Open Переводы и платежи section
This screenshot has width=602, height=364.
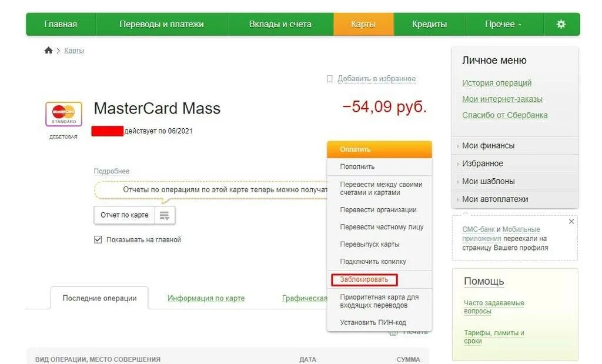[x=162, y=24]
